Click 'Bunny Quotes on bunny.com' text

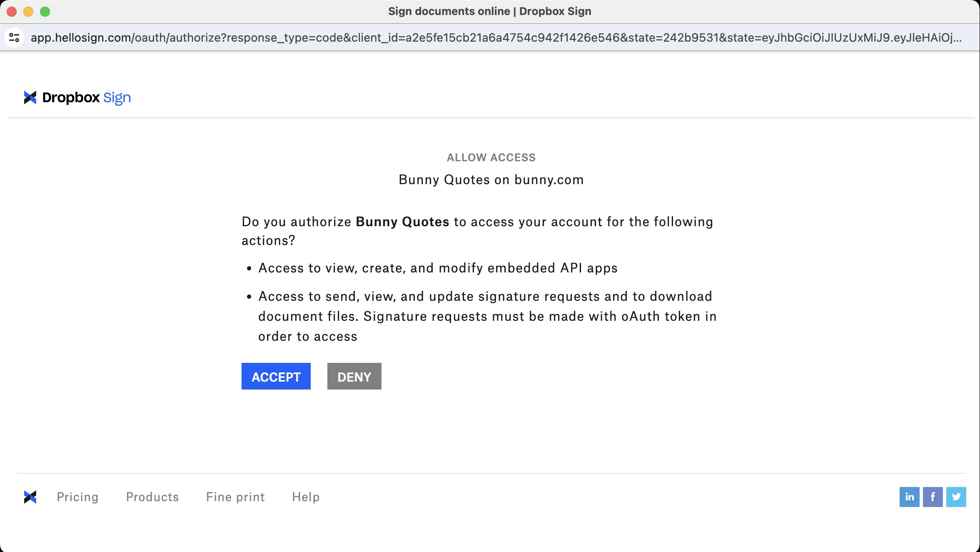(x=491, y=180)
